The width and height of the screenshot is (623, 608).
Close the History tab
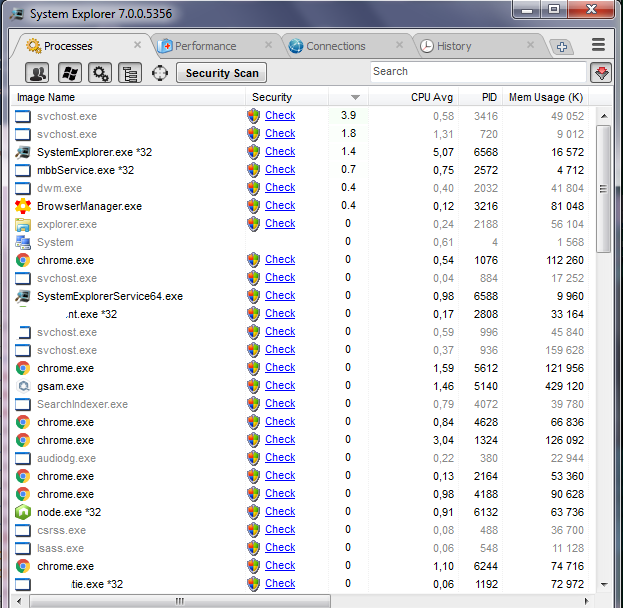[x=530, y=45]
